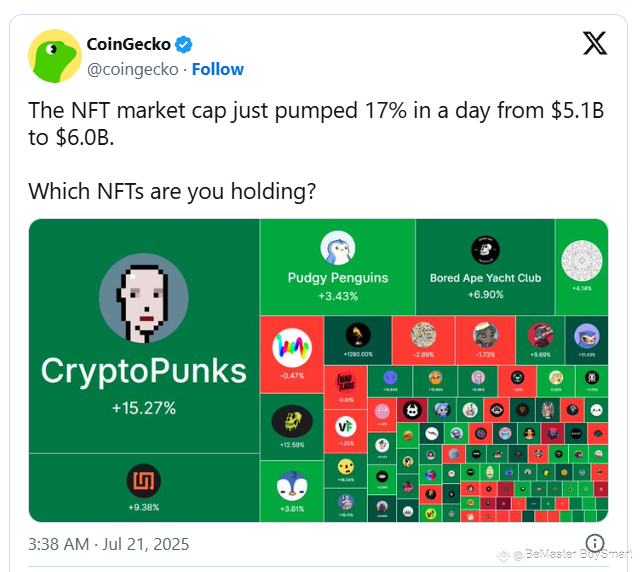Viewport: 640px width, 572px height.
Task: Click the blue verified badge next to CoinGecko
Action: 184,45
